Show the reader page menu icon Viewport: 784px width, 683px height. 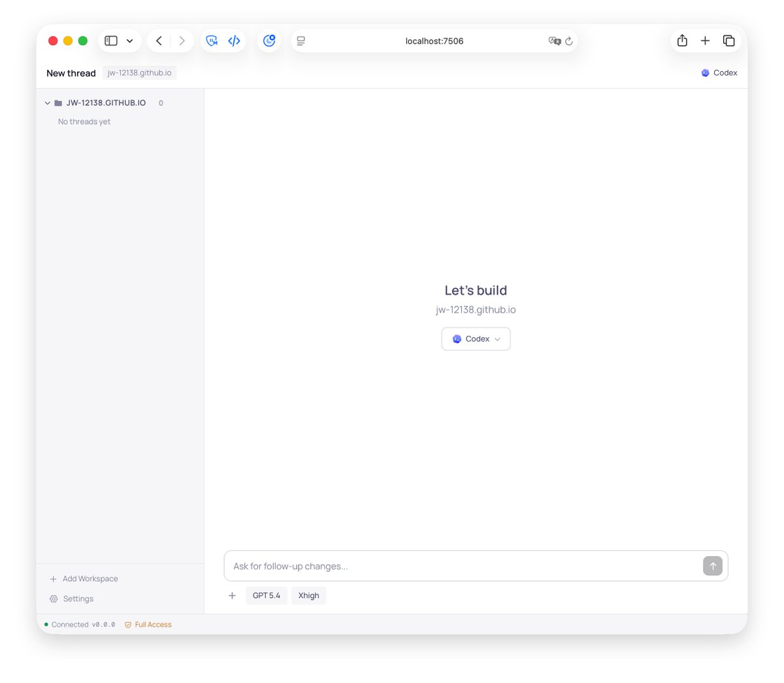(301, 41)
